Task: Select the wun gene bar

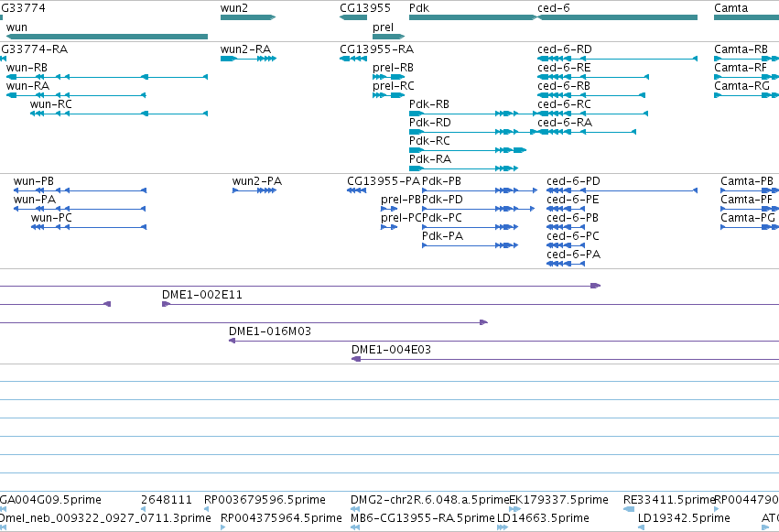Action: click(107, 37)
